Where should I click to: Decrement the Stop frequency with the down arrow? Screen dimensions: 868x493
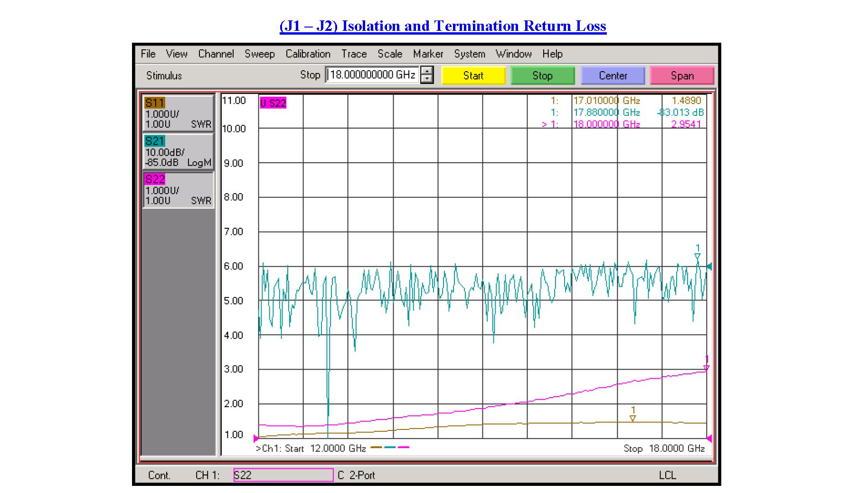[427, 79]
